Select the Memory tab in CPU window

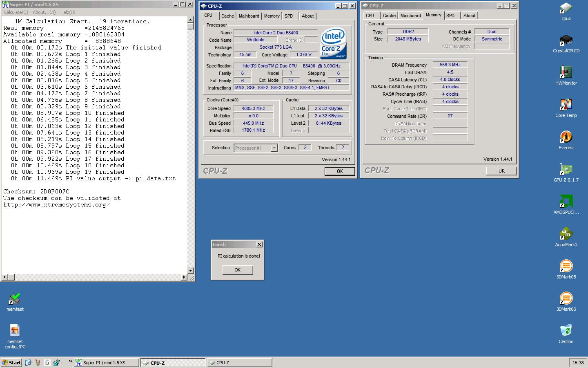tap(272, 16)
